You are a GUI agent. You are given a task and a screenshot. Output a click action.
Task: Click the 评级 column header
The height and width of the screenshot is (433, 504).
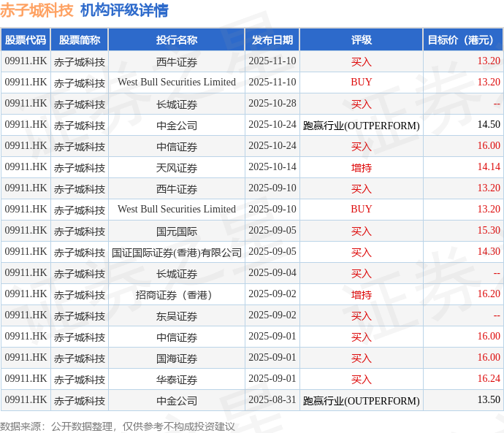click(x=362, y=40)
